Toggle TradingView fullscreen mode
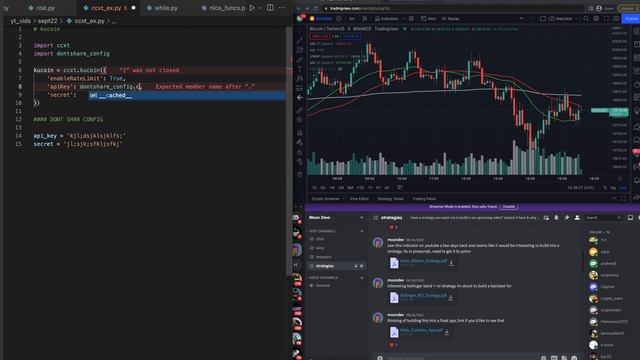This screenshot has width=640, height=360. point(606,19)
